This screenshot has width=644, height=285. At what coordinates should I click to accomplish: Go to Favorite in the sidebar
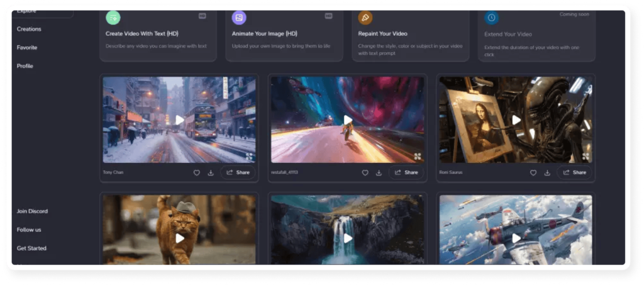[27, 47]
